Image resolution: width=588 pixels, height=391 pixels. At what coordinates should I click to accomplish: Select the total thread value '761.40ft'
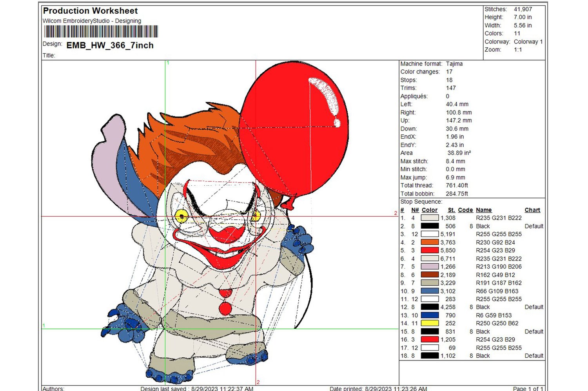coord(457,185)
